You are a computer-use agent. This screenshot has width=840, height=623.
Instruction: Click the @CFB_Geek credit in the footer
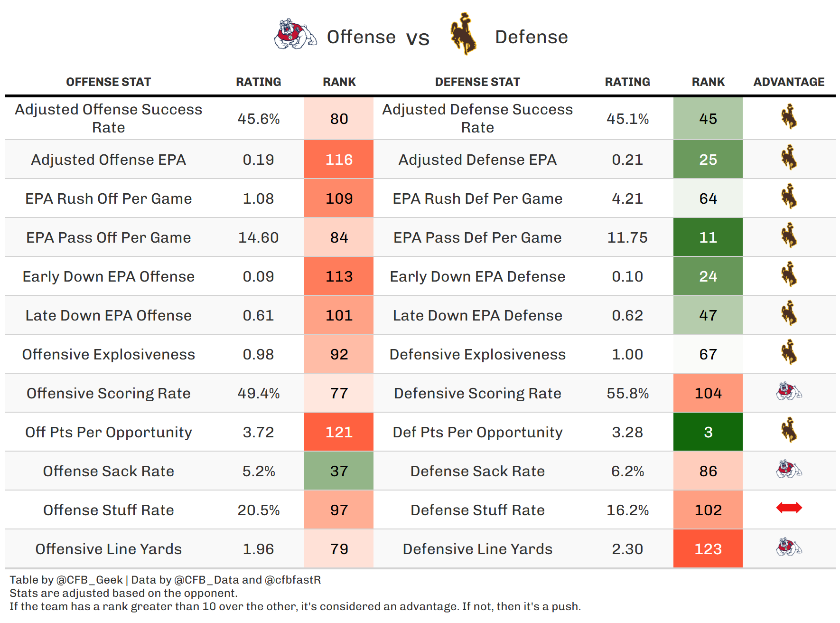(x=89, y=580)
